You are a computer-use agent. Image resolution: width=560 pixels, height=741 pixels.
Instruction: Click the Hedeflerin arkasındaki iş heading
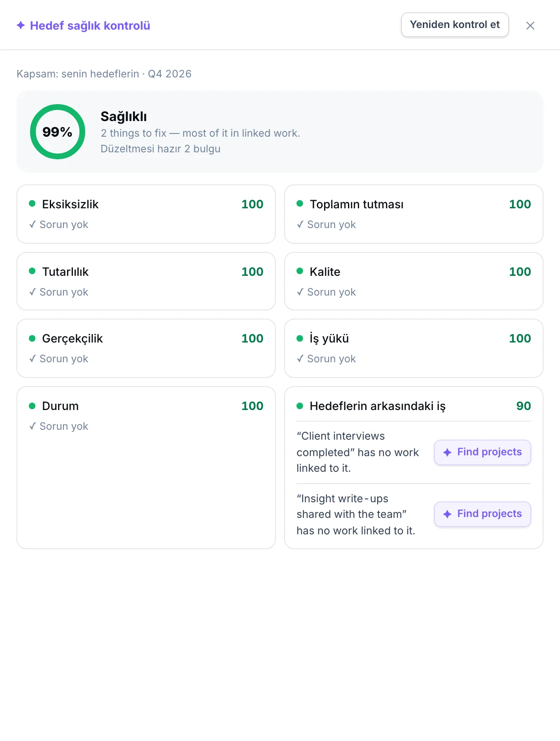(378, 406)
